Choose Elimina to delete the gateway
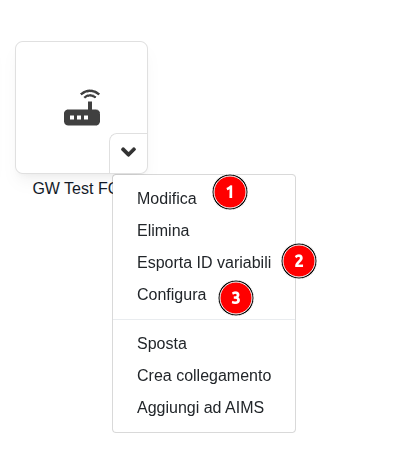The width and height of the screenshot is (398, 457). 163,230
